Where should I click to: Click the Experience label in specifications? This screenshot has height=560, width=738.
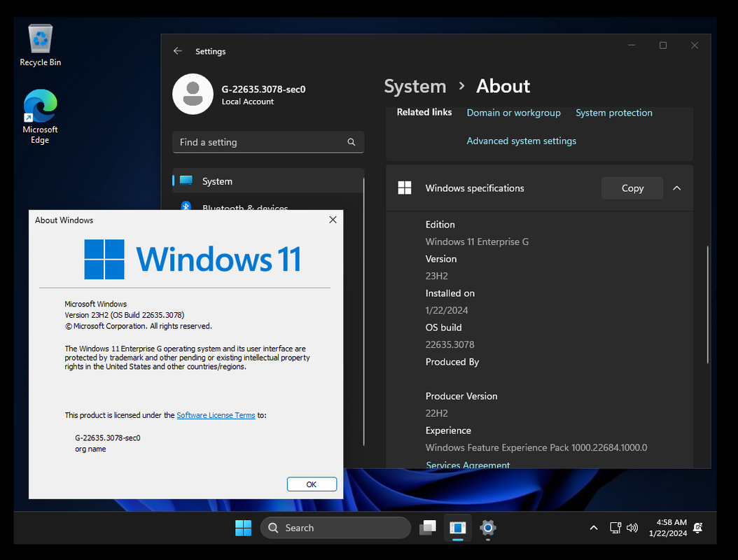coord(448,430)
